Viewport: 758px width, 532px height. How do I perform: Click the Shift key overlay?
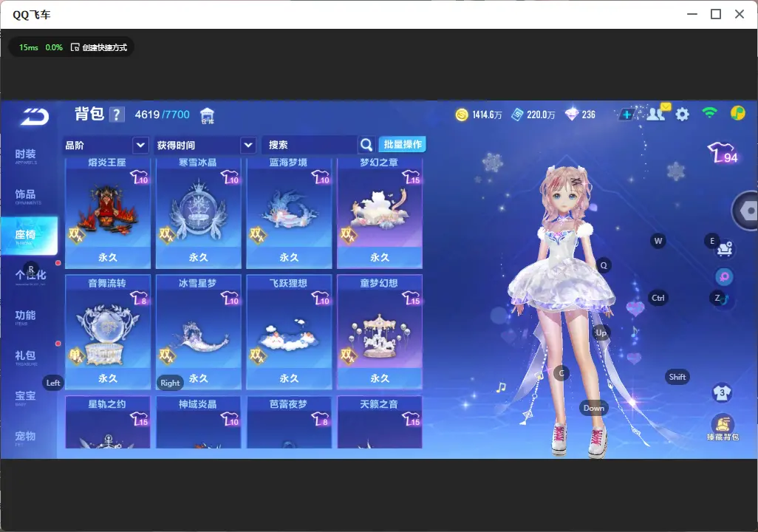(677, 377)
